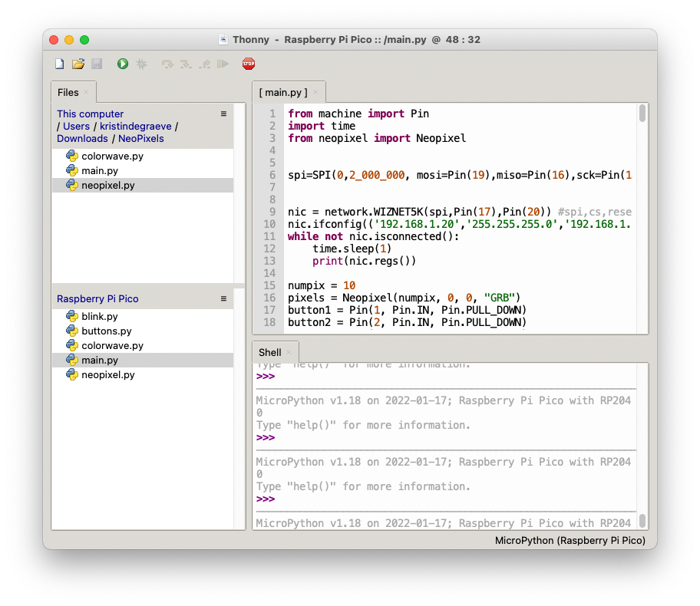Run the current script with the green play icon
This screenshot has width=700, height=606.
click(123, 64)
